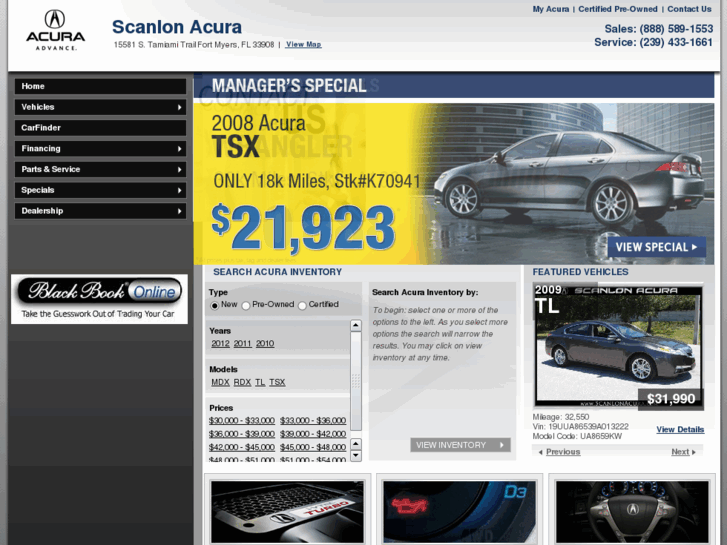Open View Details for the 2009 TL

[680, 430]
